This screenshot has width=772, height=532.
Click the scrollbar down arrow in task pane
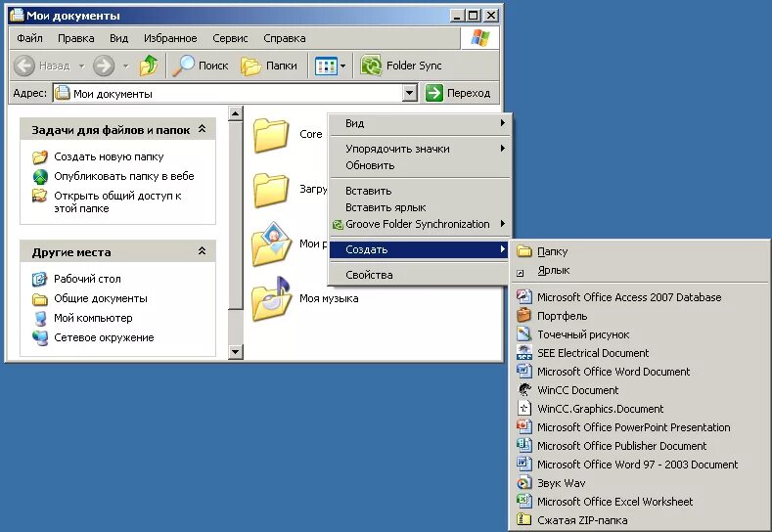(x=236, y=352)
